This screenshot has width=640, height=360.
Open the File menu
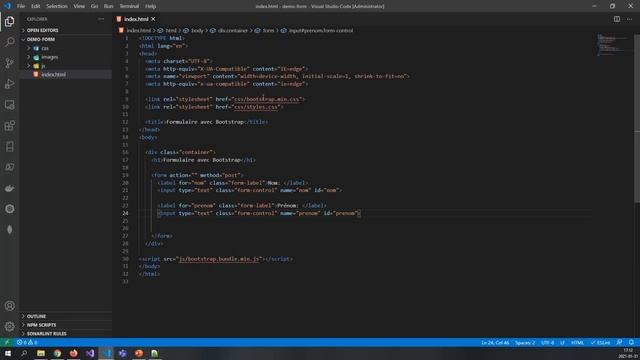click(x=21, y=6)
